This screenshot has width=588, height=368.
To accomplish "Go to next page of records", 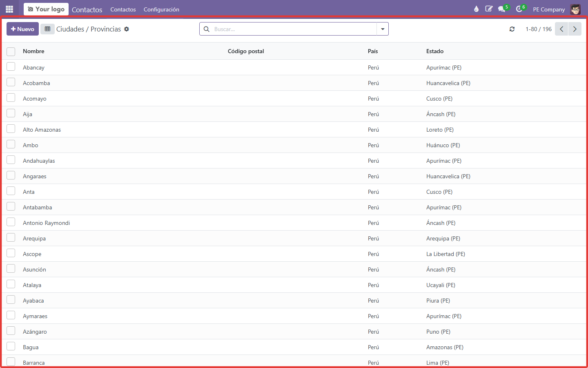I will [575, 29].
